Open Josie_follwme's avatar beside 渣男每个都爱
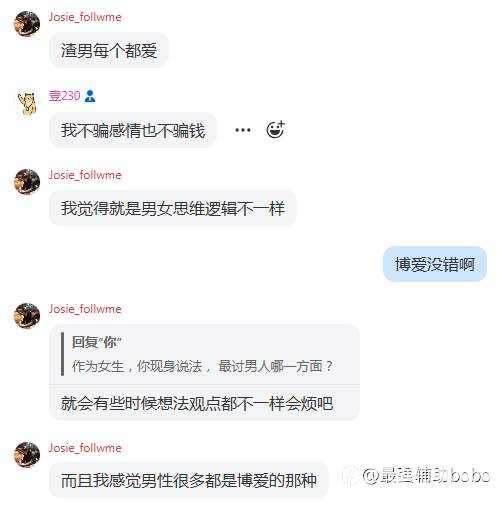497x509 pixels. tap(27, 23)
